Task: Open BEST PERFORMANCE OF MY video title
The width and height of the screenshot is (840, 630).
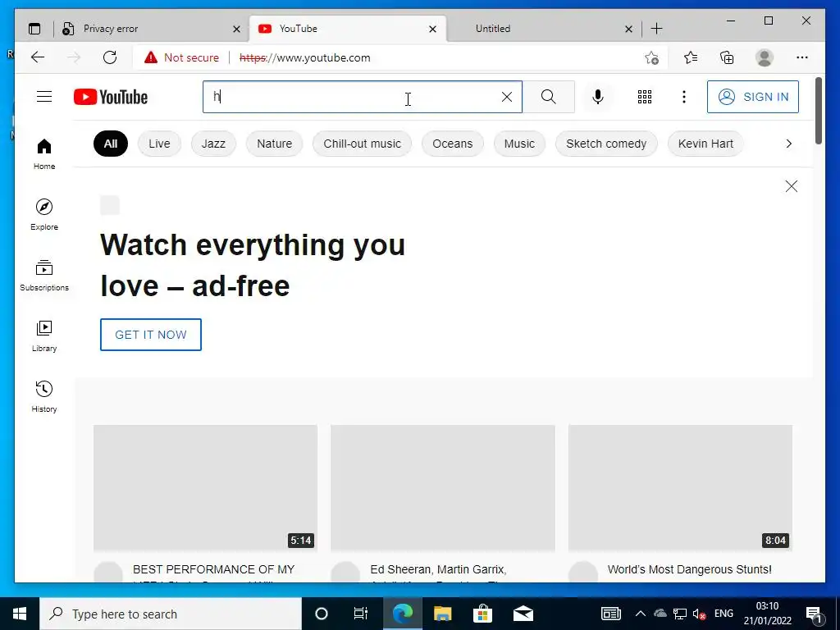Action: (214, 569)
